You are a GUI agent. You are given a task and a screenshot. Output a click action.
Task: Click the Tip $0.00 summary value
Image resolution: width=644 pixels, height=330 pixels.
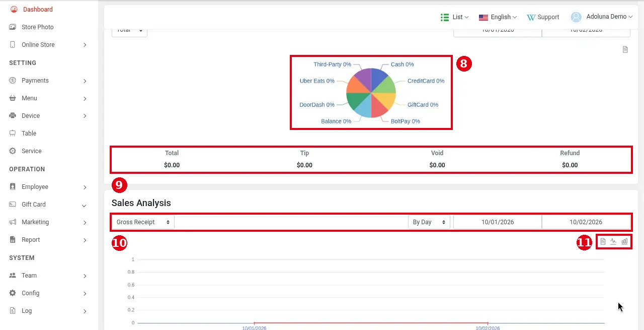coord(304,165)
